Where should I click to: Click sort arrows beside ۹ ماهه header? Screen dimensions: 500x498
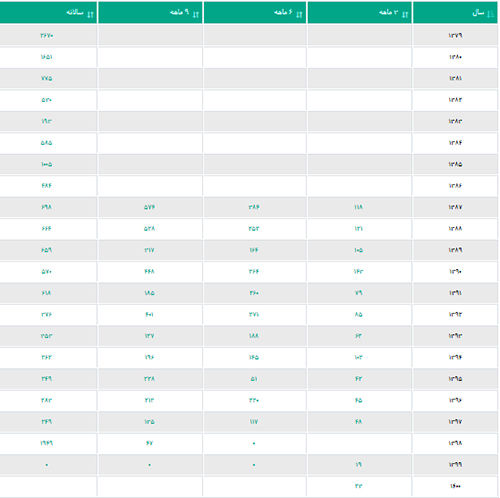[x=196, y=14]
